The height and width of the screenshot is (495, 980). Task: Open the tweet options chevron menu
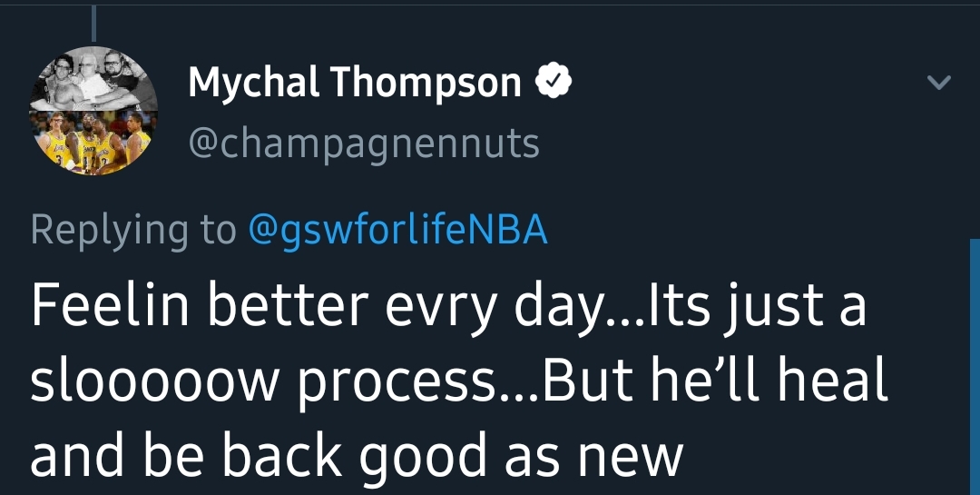pos(938,83)
